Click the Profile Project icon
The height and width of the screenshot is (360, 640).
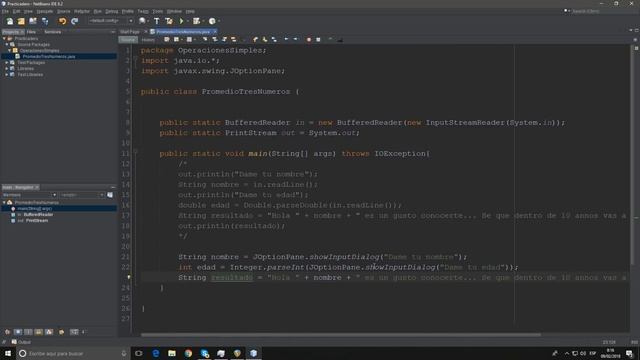coord(212,21)
